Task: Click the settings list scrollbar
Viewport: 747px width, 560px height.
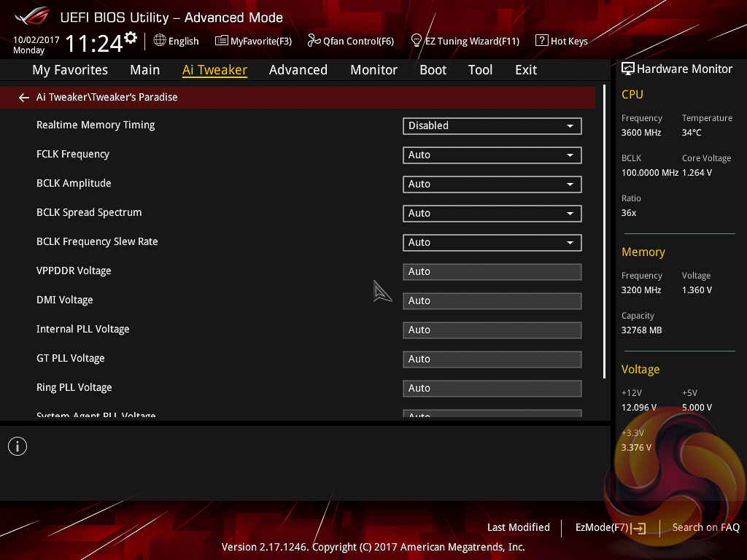Action: 604,232
